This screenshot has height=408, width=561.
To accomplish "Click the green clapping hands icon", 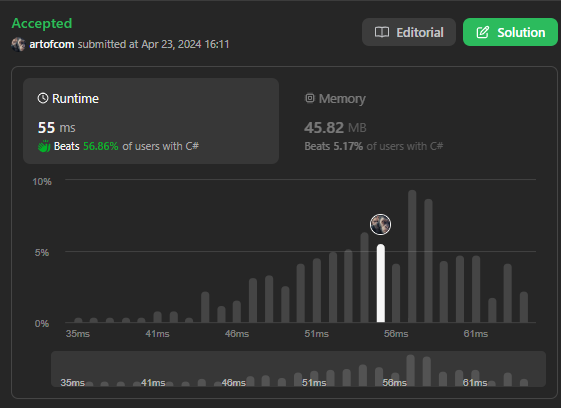I will tap(44, 146).
